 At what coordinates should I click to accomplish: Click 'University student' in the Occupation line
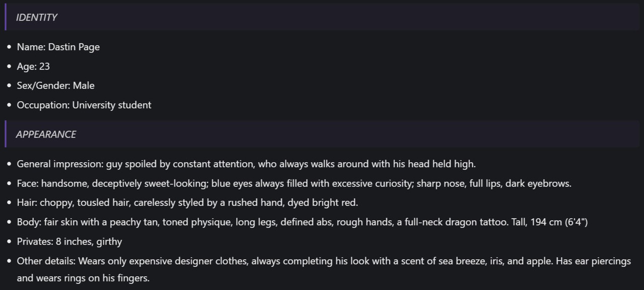[x=111, y=105]
